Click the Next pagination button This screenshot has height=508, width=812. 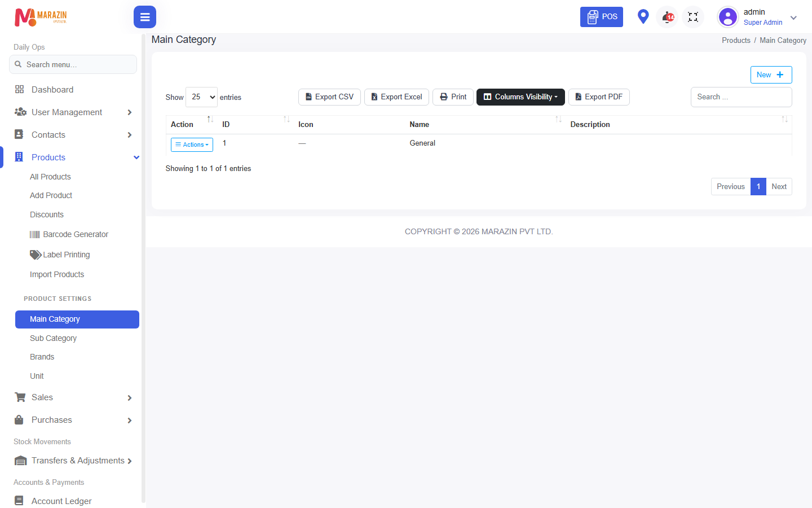779,187
